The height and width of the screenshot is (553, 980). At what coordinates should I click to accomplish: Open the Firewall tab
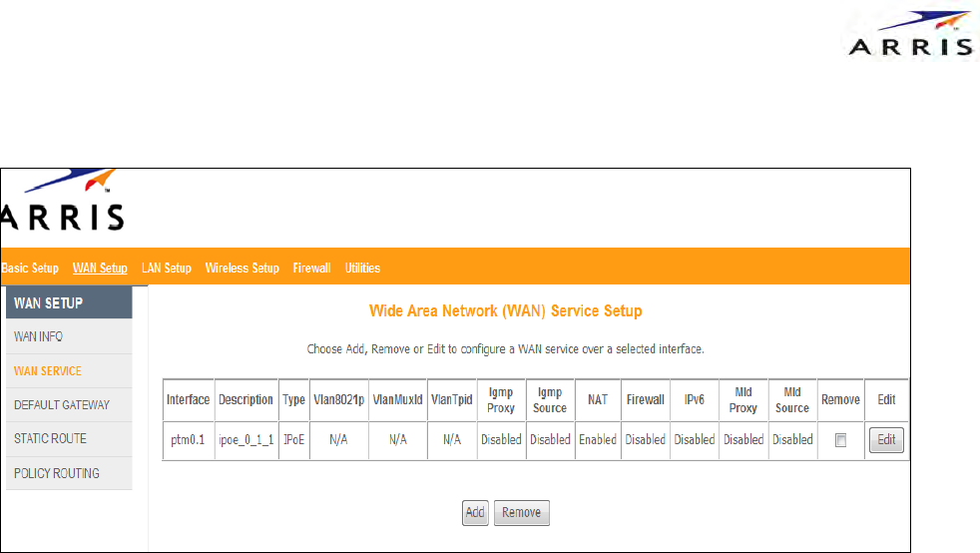click(312, 269)
